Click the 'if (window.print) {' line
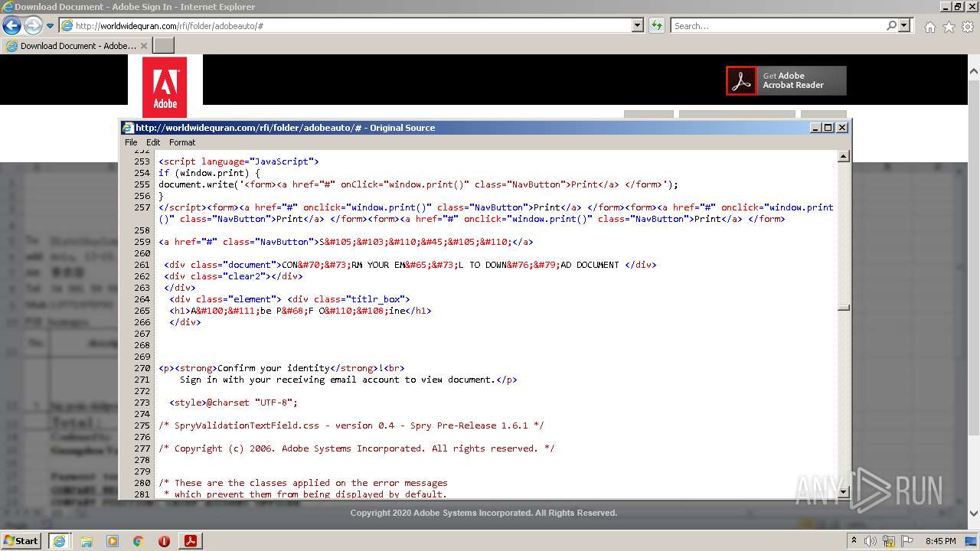The image size is (980, 551). click(x=209, y=173)
